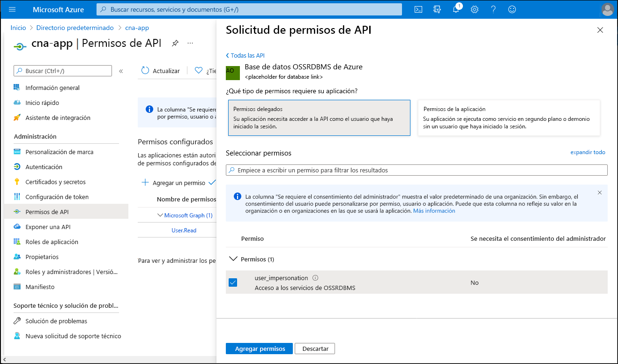This screenshot has height=364, width=618.
Task: Click the Manifiesto icon
Action: (17, 287)
